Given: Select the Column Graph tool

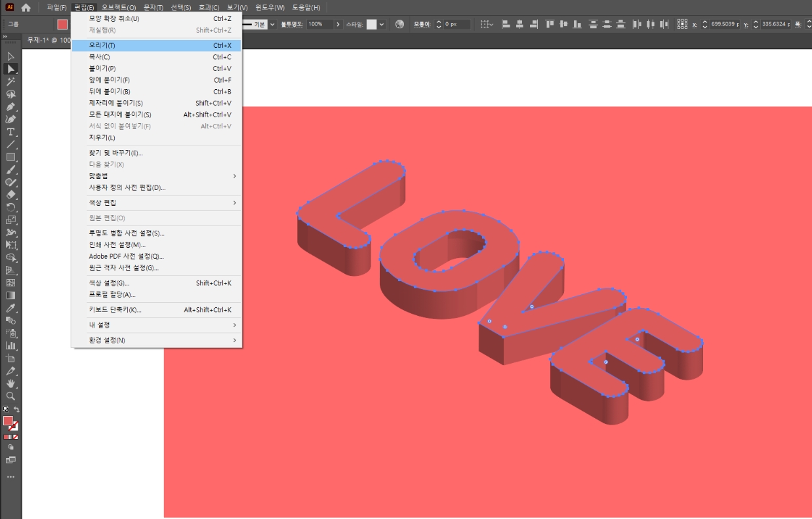Looking at the screenshot, I should coord(10,345).
